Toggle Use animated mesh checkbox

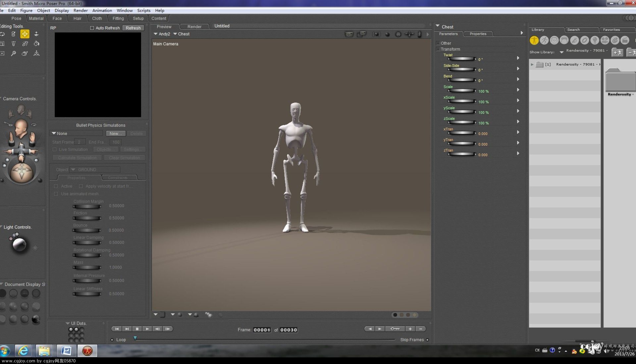tap(56, 194)
